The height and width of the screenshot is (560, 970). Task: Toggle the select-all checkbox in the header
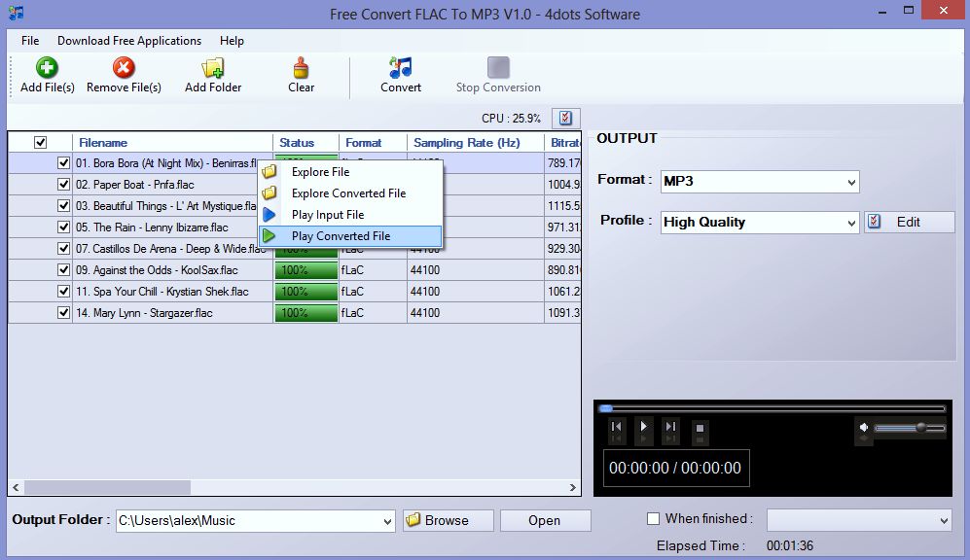tap(40, 143)
